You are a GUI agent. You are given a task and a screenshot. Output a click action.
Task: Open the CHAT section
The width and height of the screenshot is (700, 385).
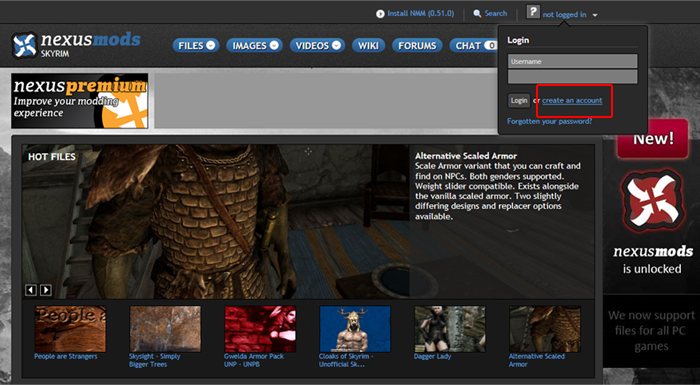click(474, 46)
